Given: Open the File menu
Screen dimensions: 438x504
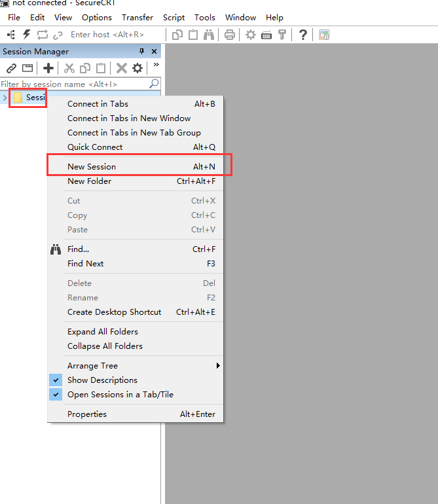Looking at the screenshot, I should (14, 18).
